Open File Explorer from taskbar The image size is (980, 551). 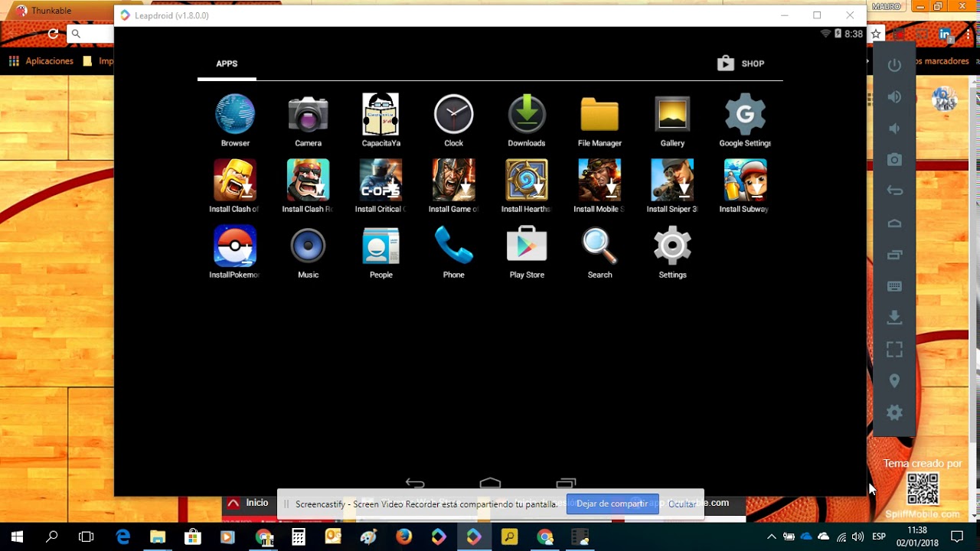[x=157, y=537]
